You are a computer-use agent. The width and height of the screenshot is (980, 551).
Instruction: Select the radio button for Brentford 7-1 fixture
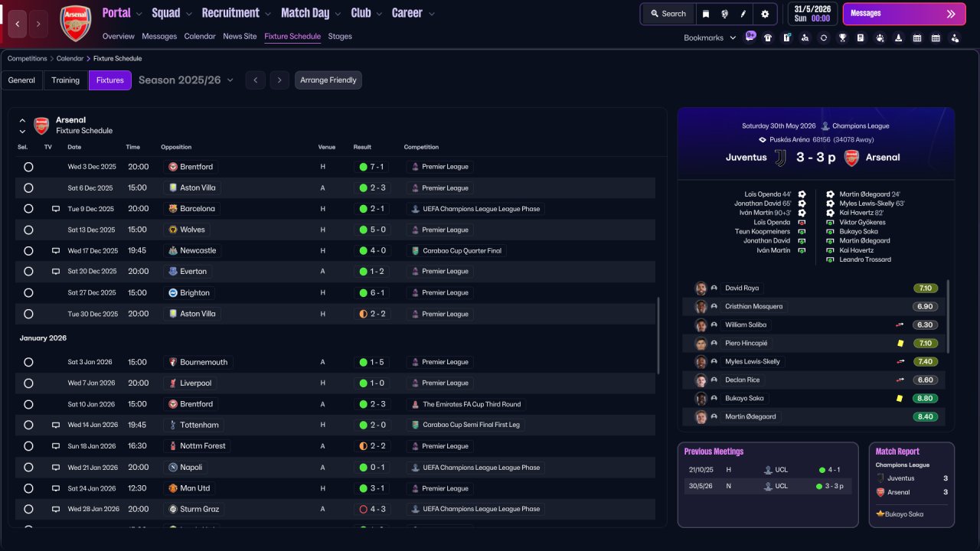28,167
